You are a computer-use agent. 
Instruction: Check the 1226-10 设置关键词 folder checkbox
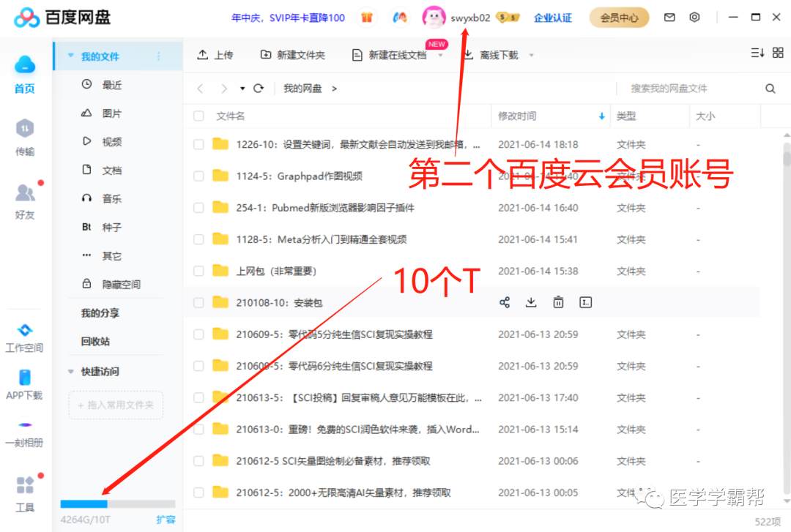198,145
